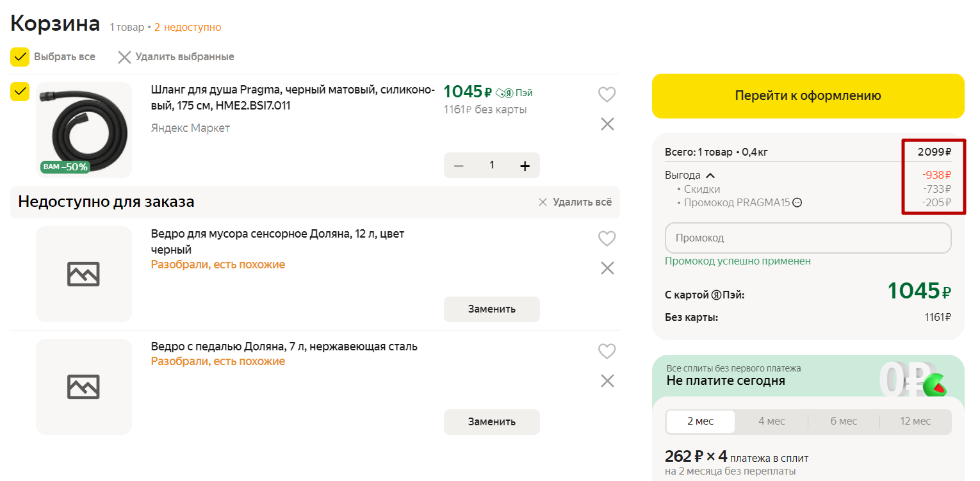This screenshot has width=980, height=481.
Task: Focus the 'Промокод' input field
Action: [x=807, y=238]
